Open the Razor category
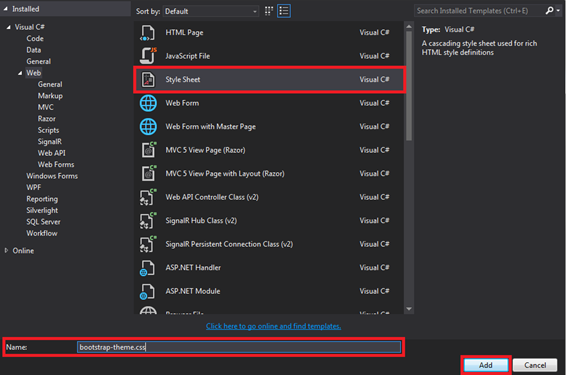The width and height of the screenshot is (566, 375). 47,119
